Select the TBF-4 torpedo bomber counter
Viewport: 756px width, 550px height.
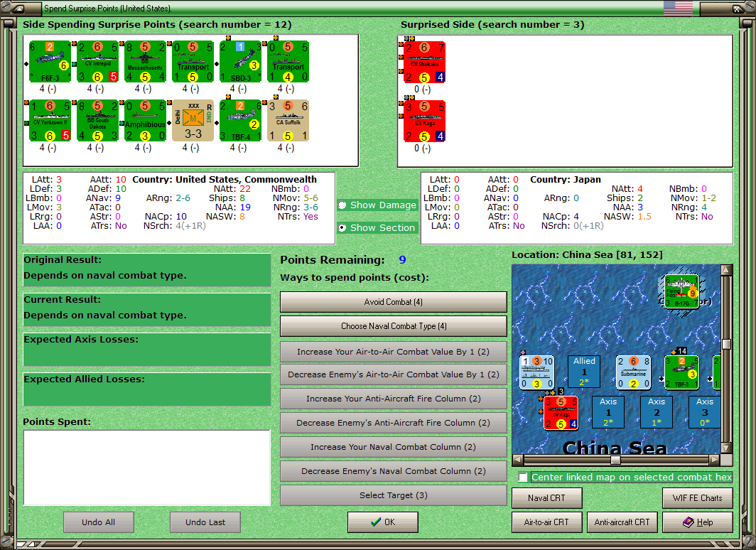click(241, 121)
